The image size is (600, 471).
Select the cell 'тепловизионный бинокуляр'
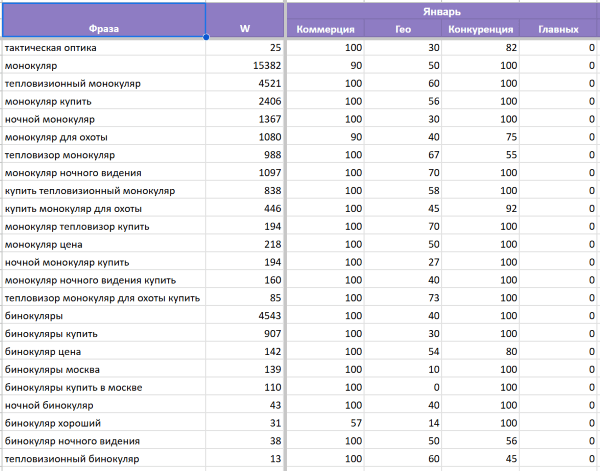click(x=104, y=459)
